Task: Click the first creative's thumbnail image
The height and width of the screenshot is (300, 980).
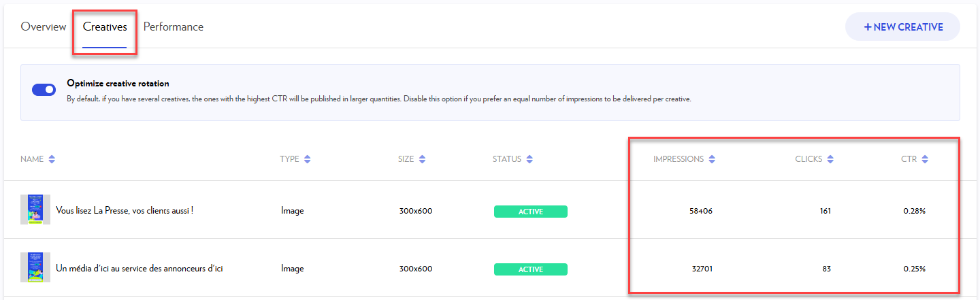Action: pyautogui.click(x=35, y=210)
